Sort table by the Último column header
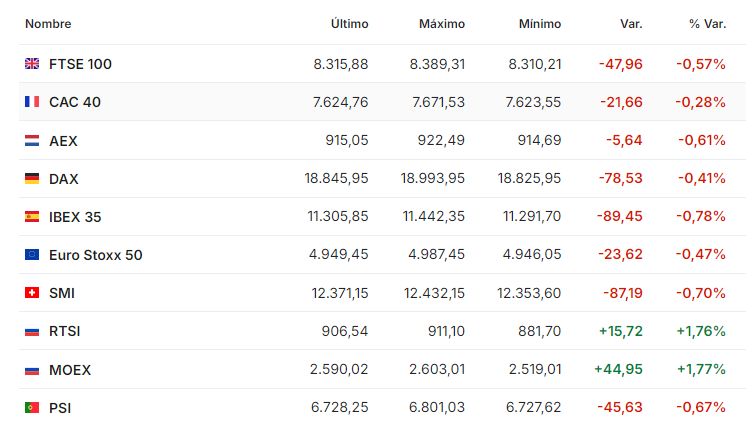The image size is (746, 425). click(x=350, y=24)
